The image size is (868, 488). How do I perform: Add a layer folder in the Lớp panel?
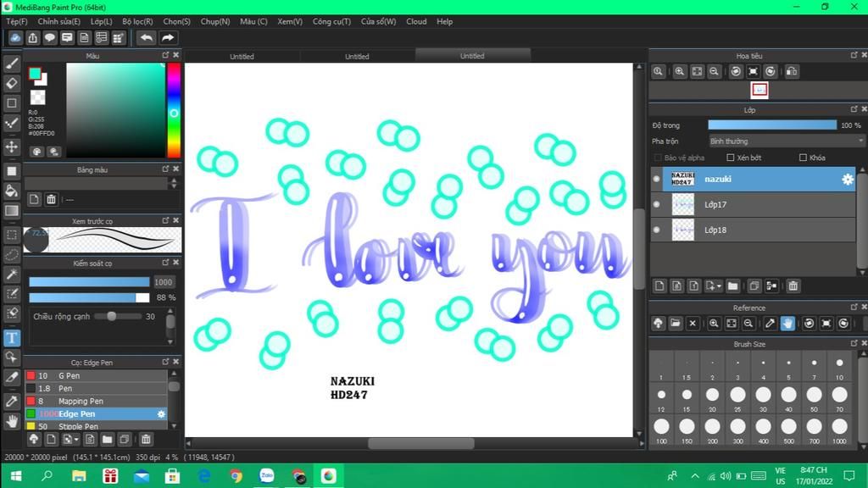(x=733, y=286)
